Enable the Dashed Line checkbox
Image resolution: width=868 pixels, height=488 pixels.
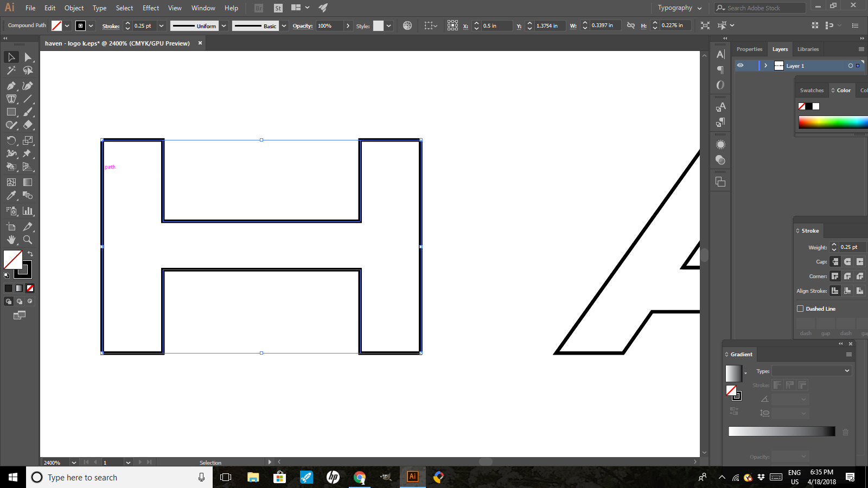(x=800, y=309)
